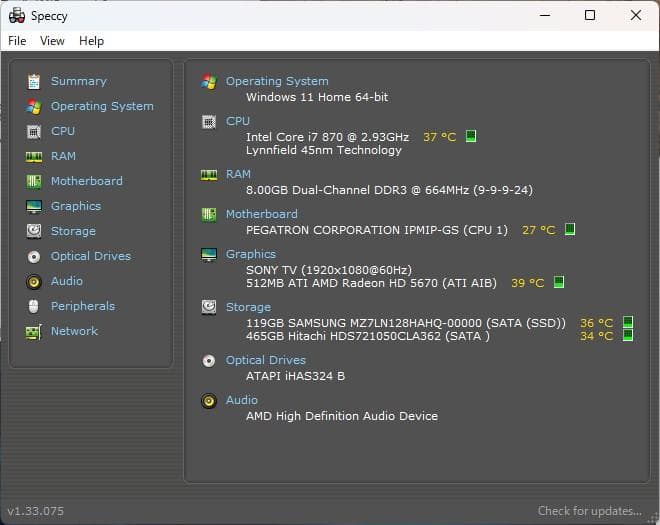Click the Network card icon in sidebar
This screenshot has height=525, width=660.
(x=34, y=332)
